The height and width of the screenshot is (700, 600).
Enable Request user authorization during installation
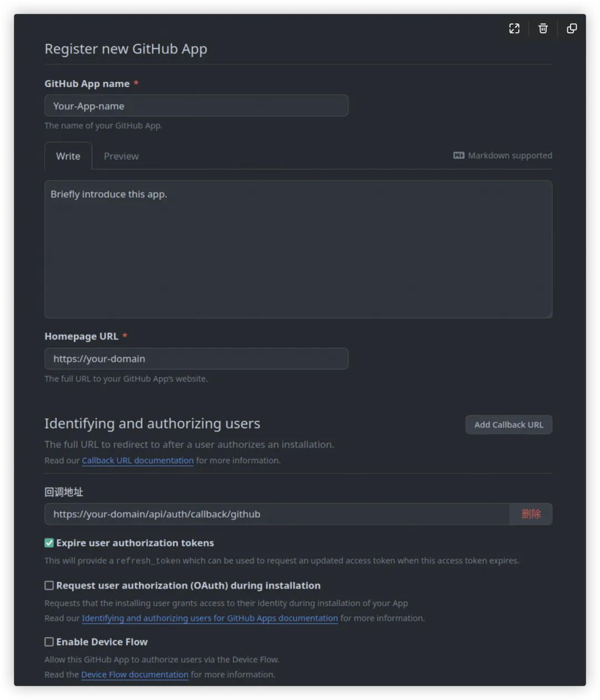49,586
